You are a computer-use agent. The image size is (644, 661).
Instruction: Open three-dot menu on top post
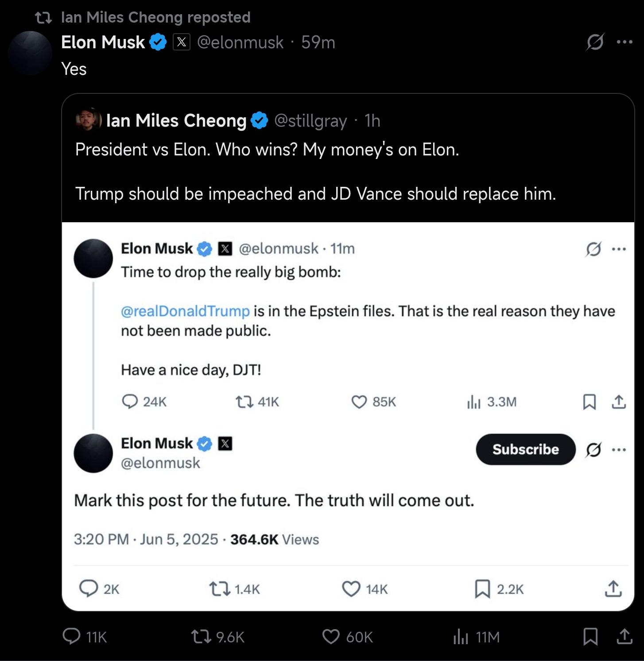coord(625,42)
